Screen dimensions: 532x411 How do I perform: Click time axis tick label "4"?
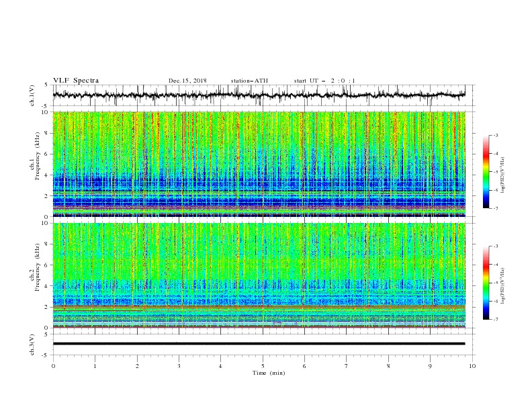220,366
